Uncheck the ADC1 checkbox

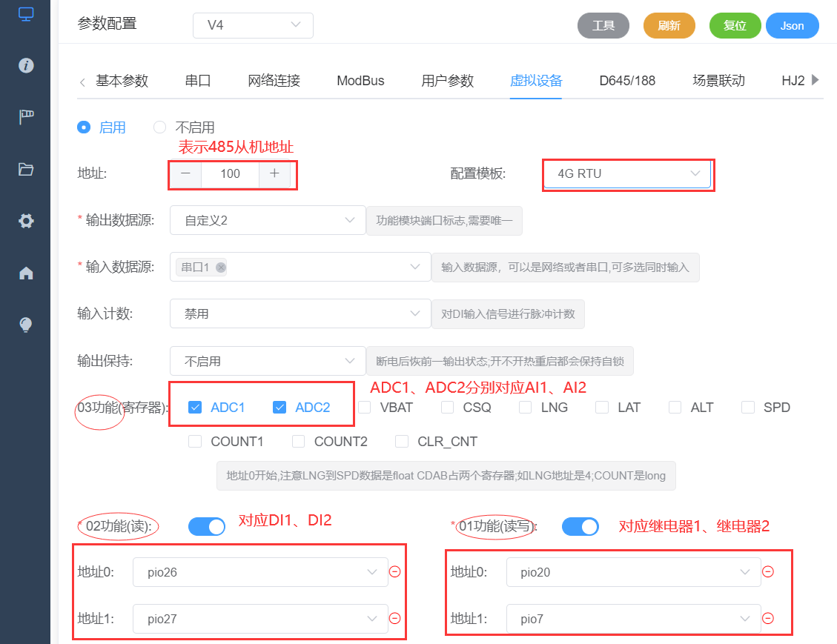click(x=195, y=407)
